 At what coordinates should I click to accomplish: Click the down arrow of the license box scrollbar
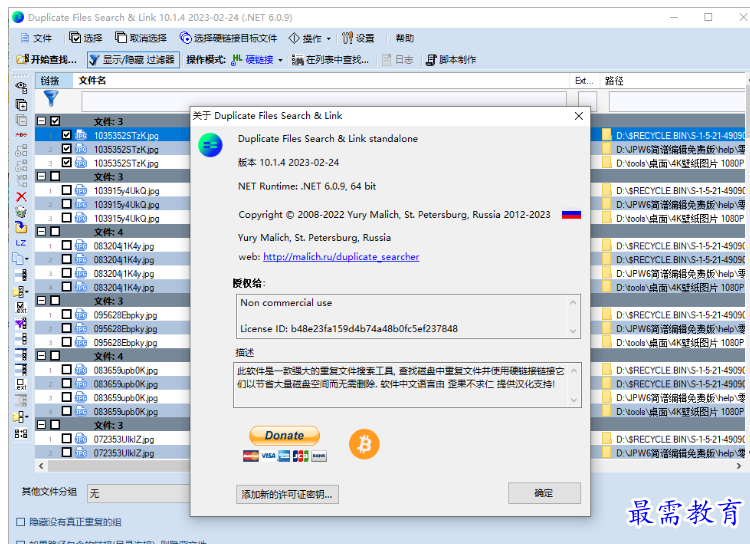(574, 331)
